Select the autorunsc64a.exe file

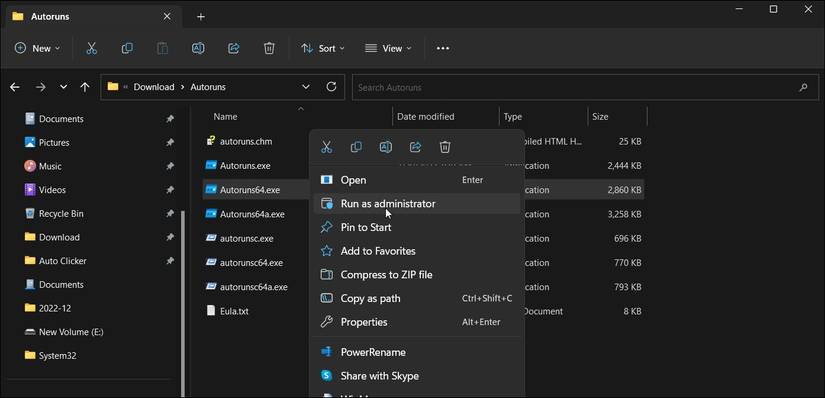[254, 287]
